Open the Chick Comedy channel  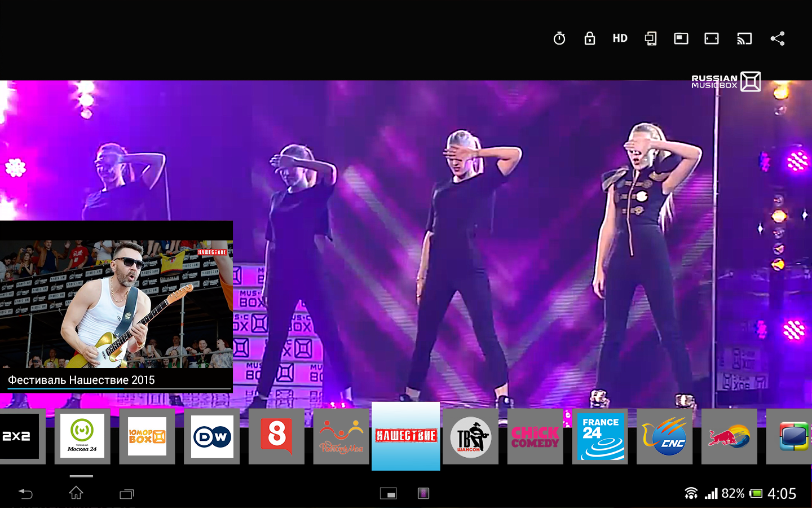click(x=535, y=436)
